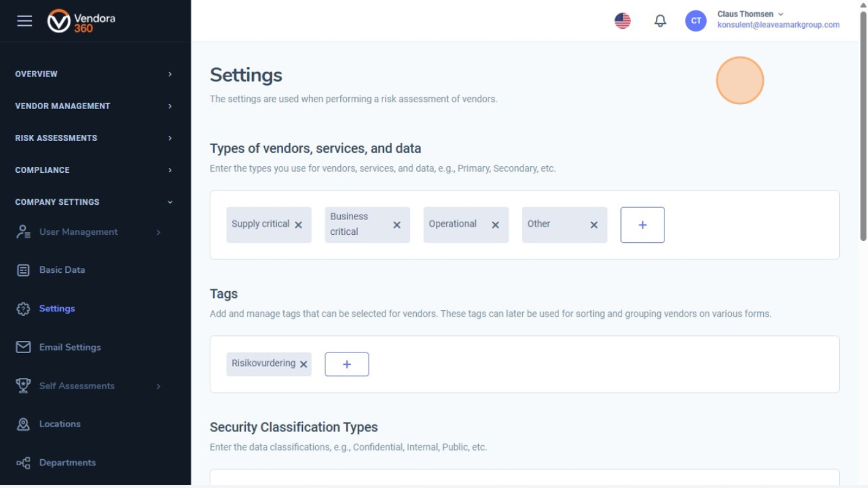Click the Email Settings envelope icon
The height and width of the screenshot is (488, 868).
pyautogui.click(x=23, y=347)
